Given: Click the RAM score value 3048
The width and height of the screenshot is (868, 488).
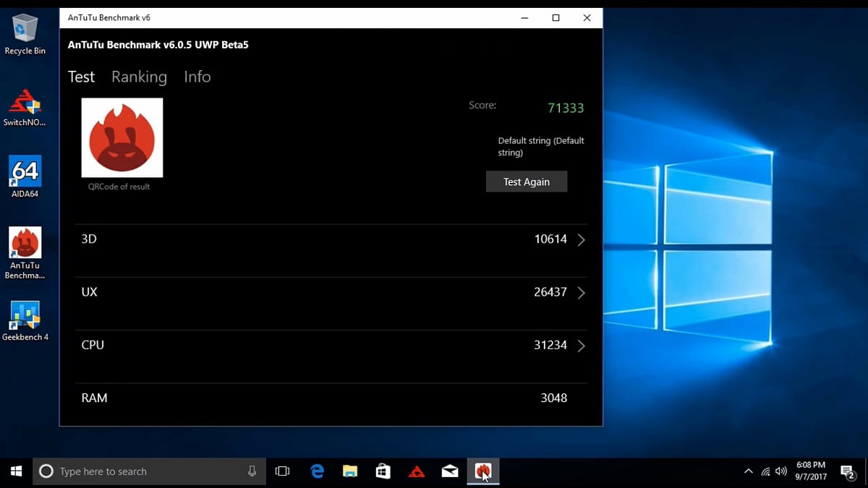Looking at the screenshot, I should [554, 398].
